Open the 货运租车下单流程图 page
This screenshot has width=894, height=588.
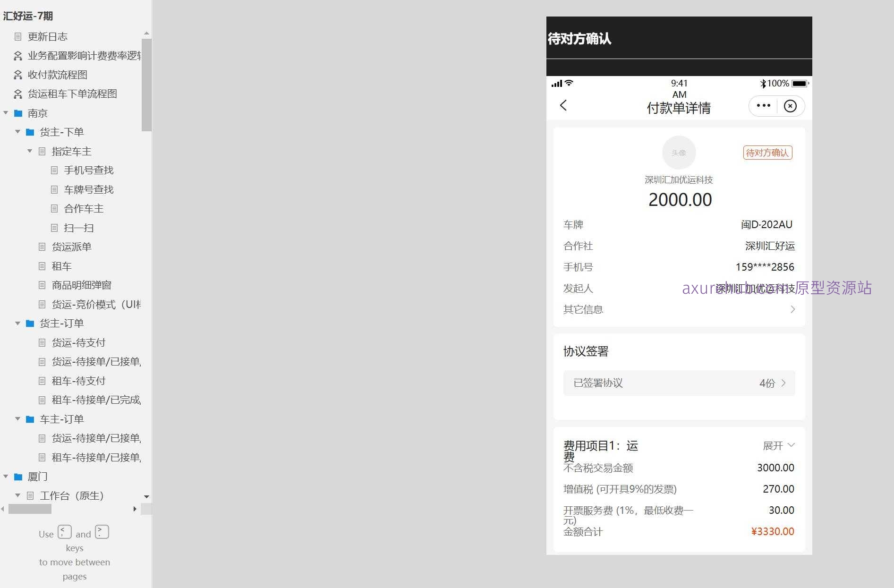(x=72, y=94)
